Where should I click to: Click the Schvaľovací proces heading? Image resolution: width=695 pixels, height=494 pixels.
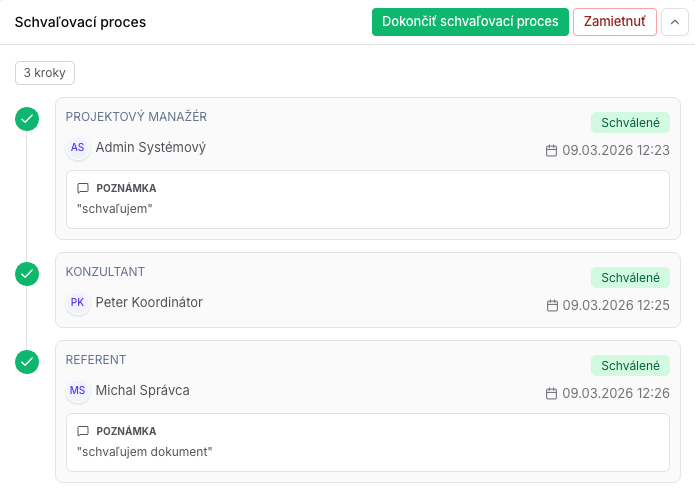click(x=80, y=22)
